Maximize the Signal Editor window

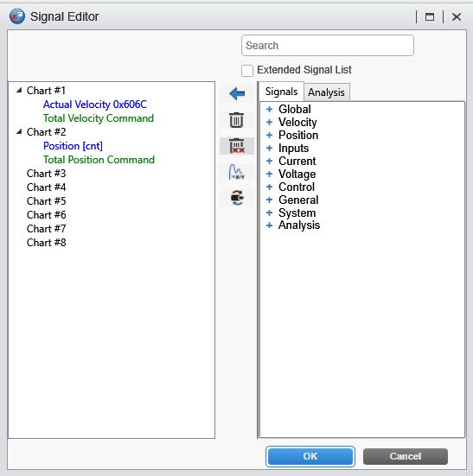[430, 16]
